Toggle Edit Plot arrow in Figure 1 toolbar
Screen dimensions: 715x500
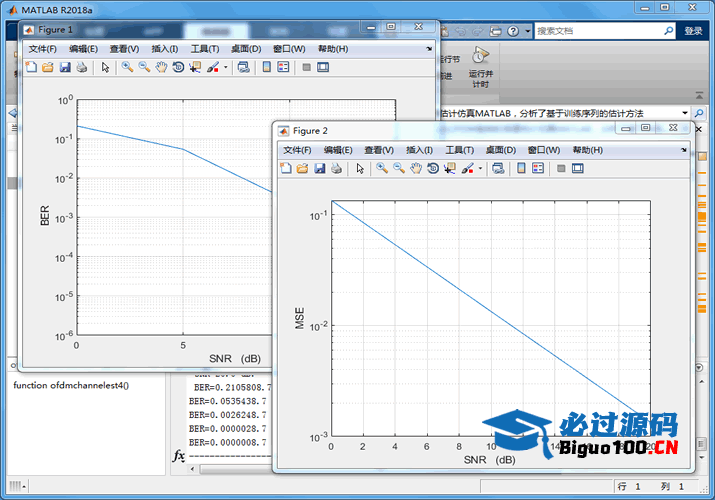[105, 67]
